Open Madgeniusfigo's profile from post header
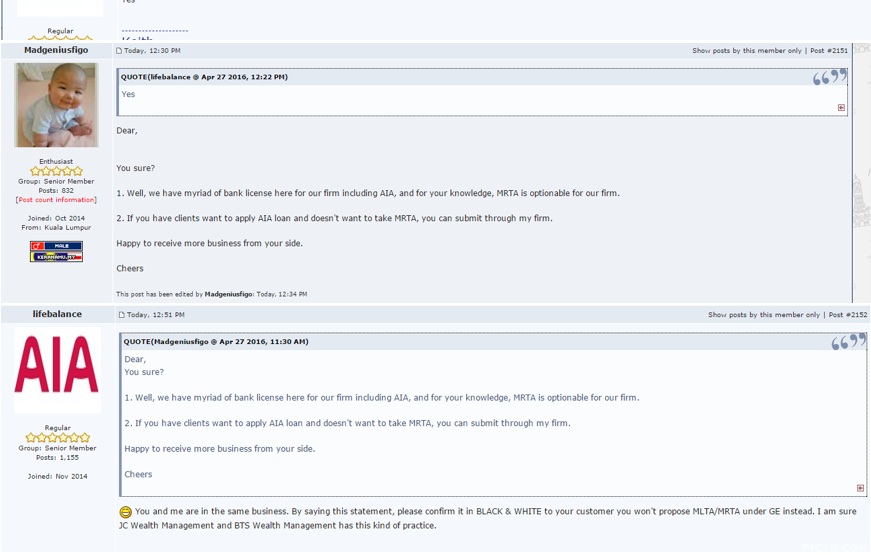Screen dimensions: 871x555 click(x=56, y=50)
